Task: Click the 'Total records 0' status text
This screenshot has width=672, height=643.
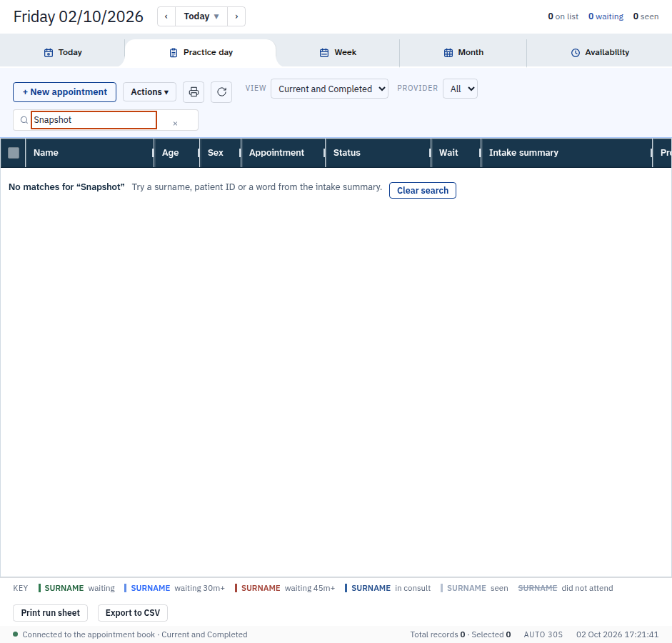Action: pyautogui.click(x=438, y=634)
